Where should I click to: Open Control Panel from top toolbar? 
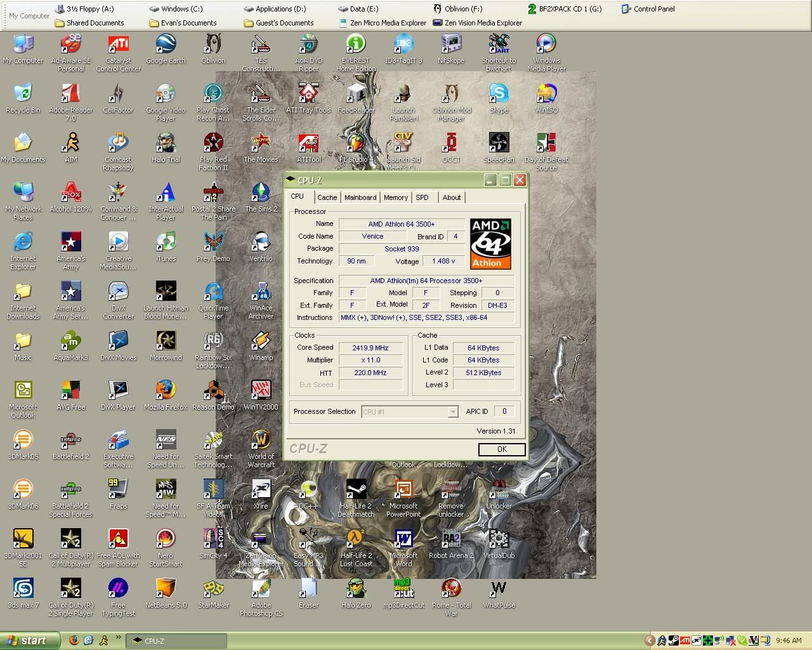(648, 9)
